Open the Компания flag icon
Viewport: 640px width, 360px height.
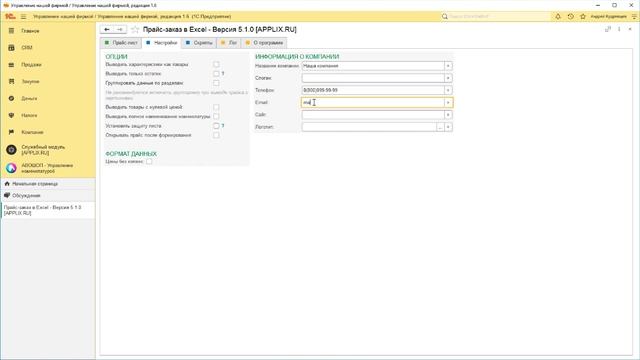[11, 132]
